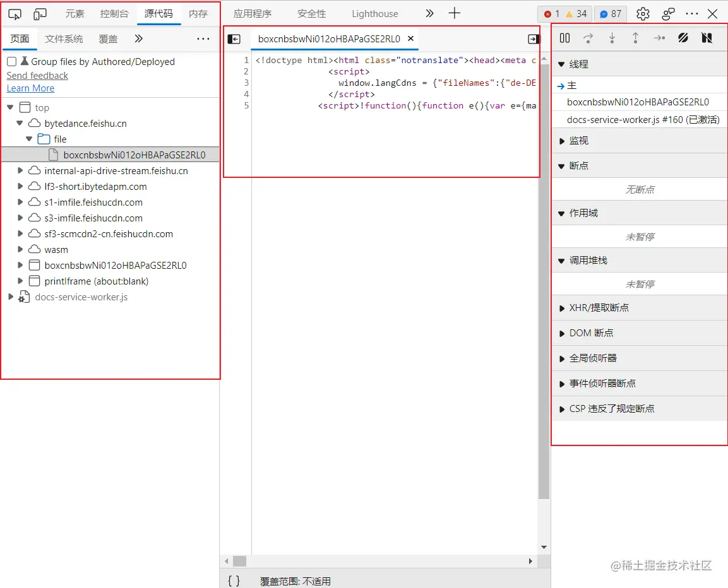Toggle pause on exceptions icon

click(707, 38)
